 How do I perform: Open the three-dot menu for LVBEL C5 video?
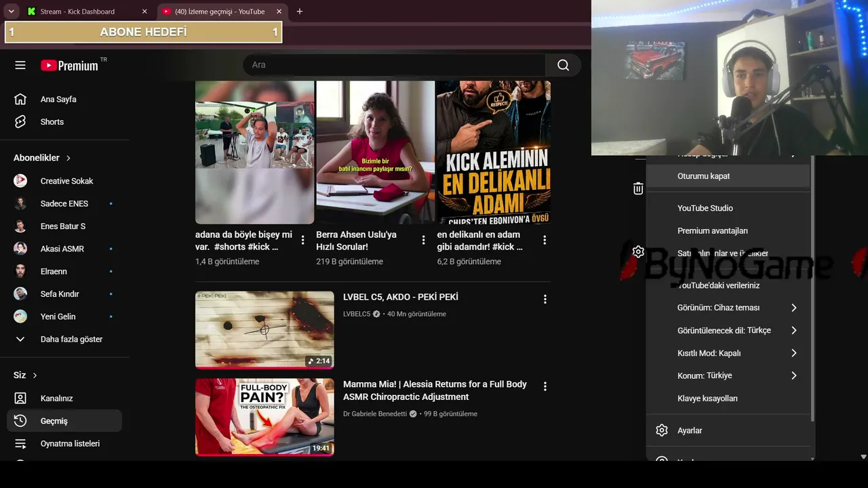[x=545, y=299]
